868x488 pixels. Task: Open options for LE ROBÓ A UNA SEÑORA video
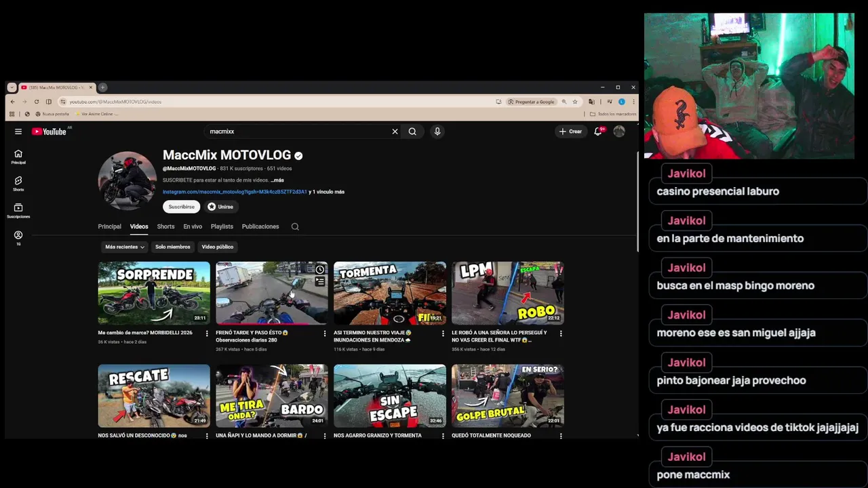[561, 333]
